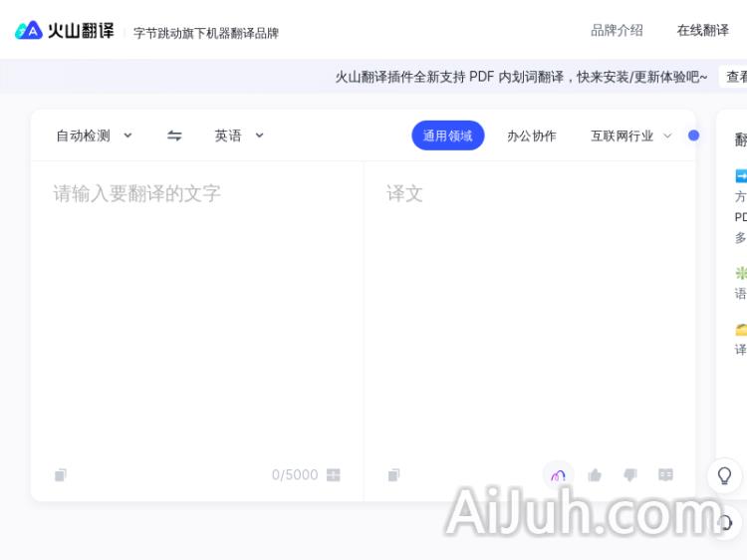Expand the 互联网行业 domain dropdown
747x560 pixels.
pos(630,137)
